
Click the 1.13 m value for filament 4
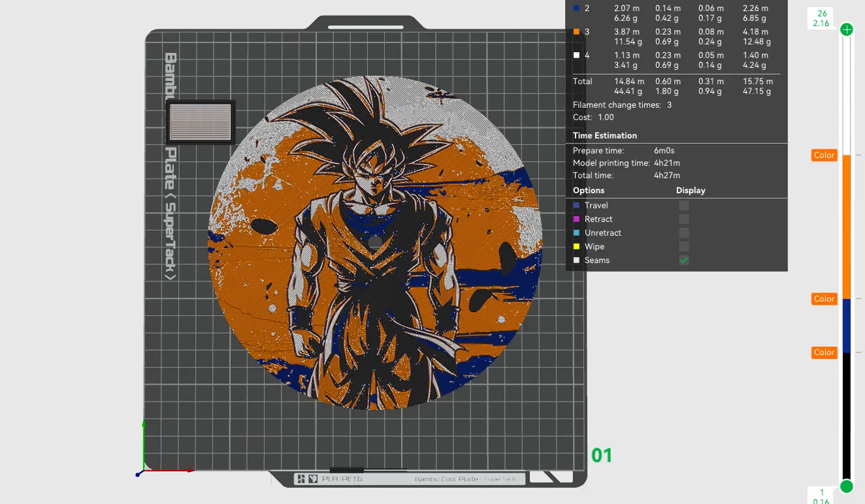[627, 55]
